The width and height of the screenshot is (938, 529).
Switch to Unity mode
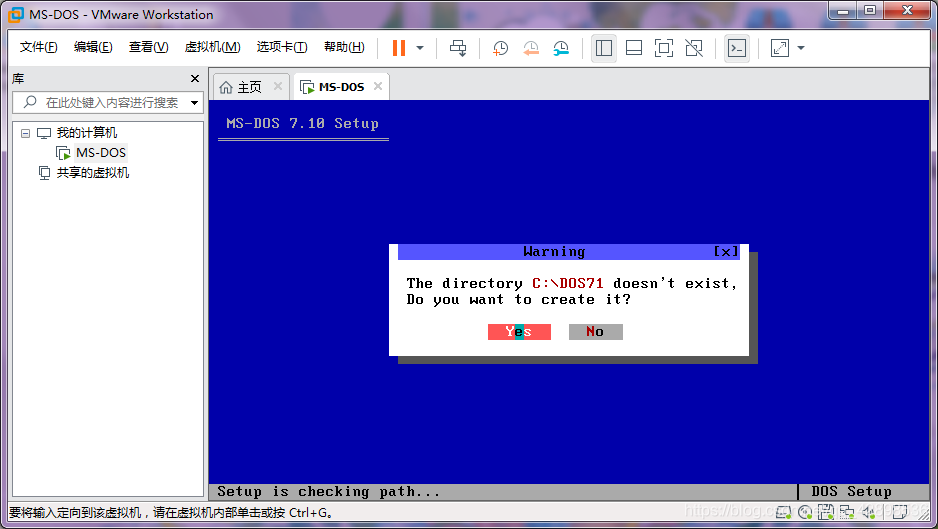pyautogui.click(x=694, y=48)
